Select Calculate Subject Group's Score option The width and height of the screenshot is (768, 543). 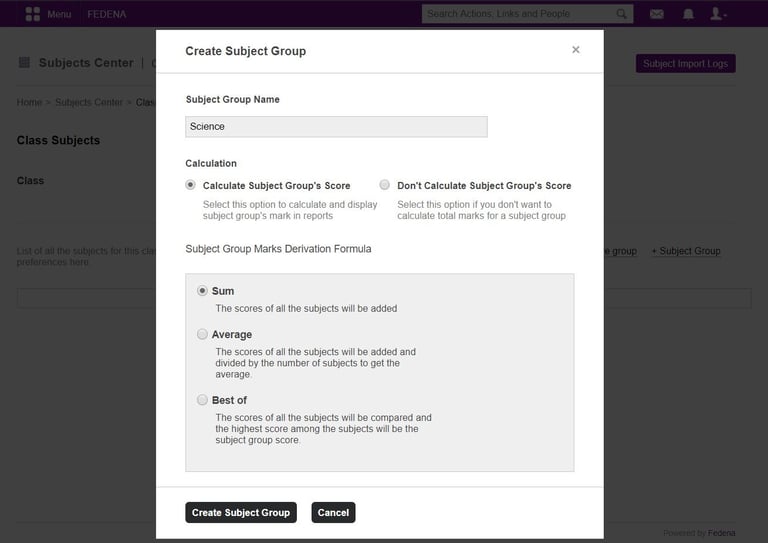[x=191, y=185]
